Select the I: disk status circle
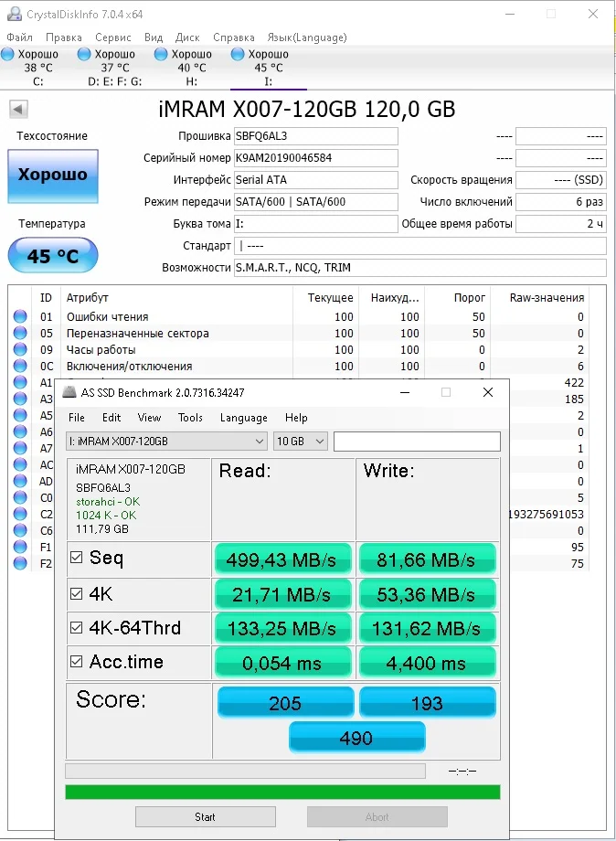The image size is (616, 841). [x=238, y=54]
